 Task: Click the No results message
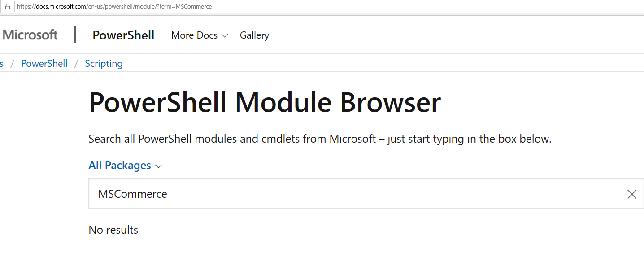click(113, 229)
